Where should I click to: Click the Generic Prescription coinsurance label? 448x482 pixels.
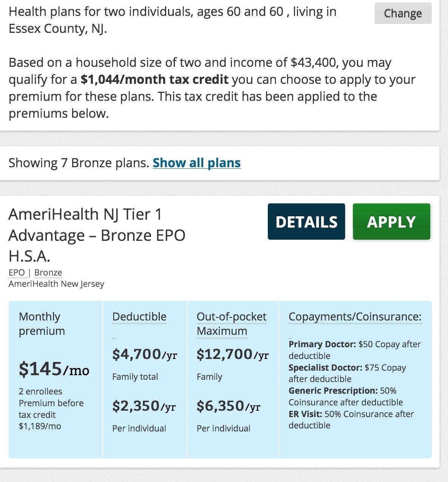click(x=333, y=391)
